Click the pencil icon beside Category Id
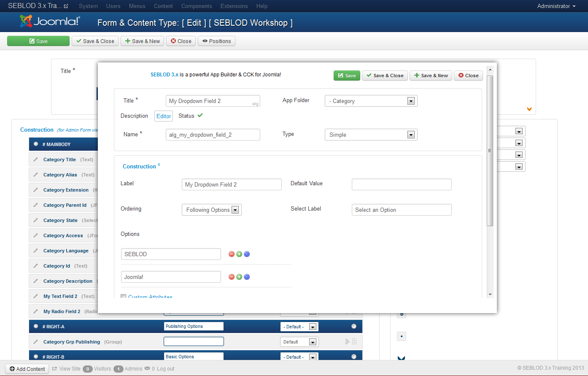Image resolution: width=588 pixels, height=376 pixels. click(x=35, y=266)
